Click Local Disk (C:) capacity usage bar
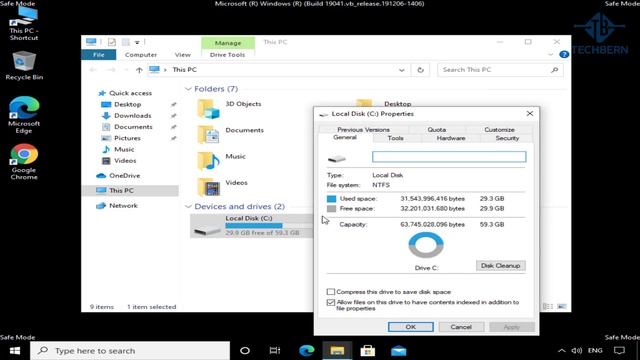Image resolution: width=640 pixels, height=360 pixels. (268, 226)
